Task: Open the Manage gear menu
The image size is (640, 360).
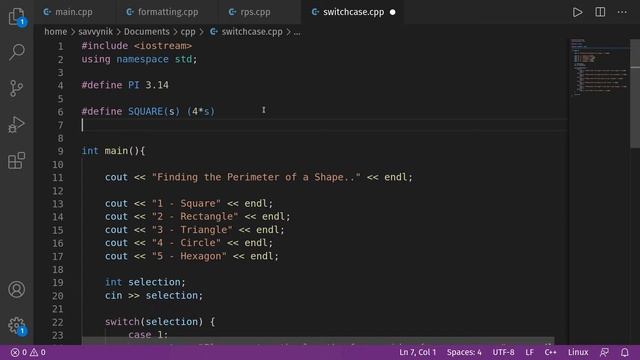Action: [16, 326]
